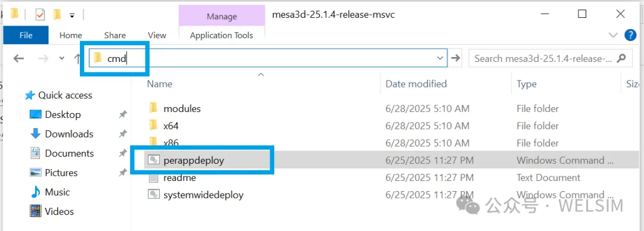The width and height of the screenshot is (644, 231).
Task: Click the readme text document icon
Action: [x=153, y=177]
